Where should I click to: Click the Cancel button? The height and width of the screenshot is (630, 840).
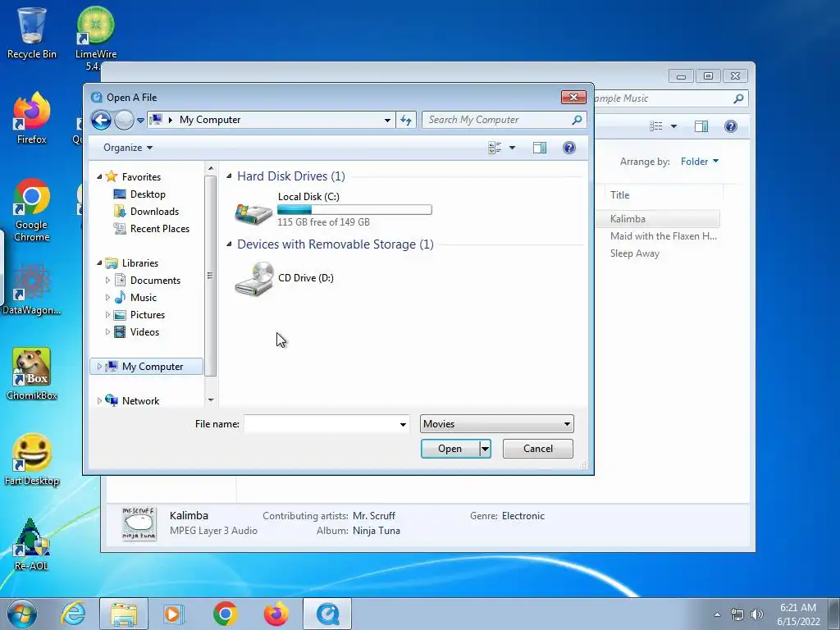click(538, 449)
